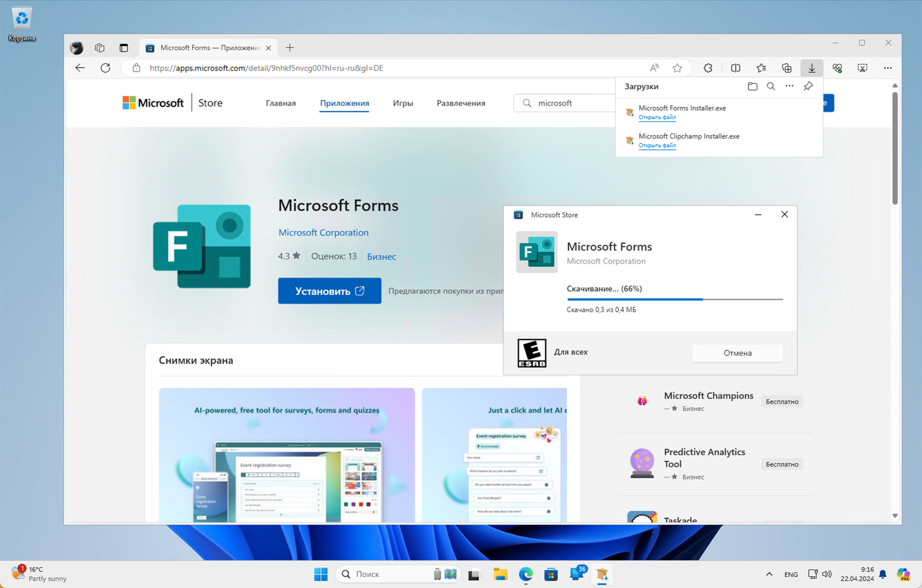Cancel the download with Отмена
The width and height of the screenshot is (922, 588).
point(738,353)
